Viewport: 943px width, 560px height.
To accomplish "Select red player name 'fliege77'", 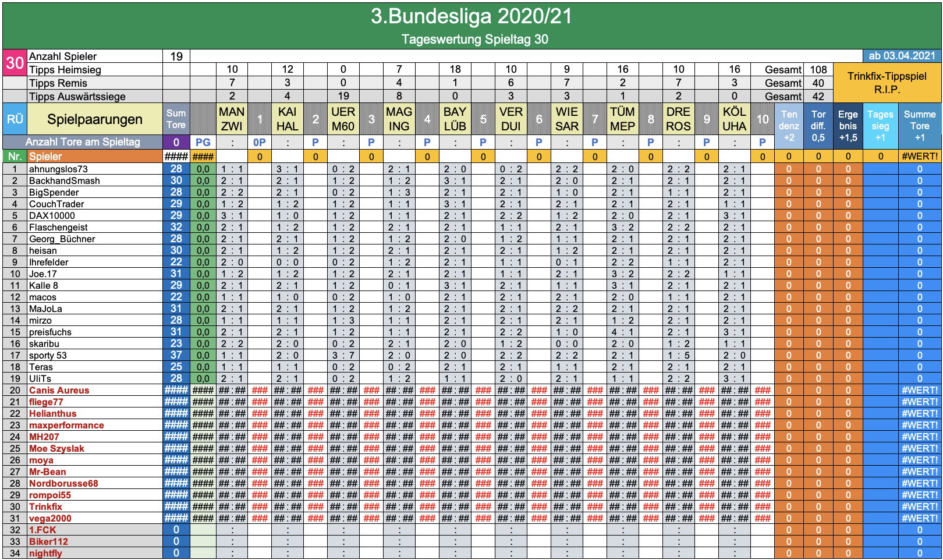I will (x=46, y=402).
